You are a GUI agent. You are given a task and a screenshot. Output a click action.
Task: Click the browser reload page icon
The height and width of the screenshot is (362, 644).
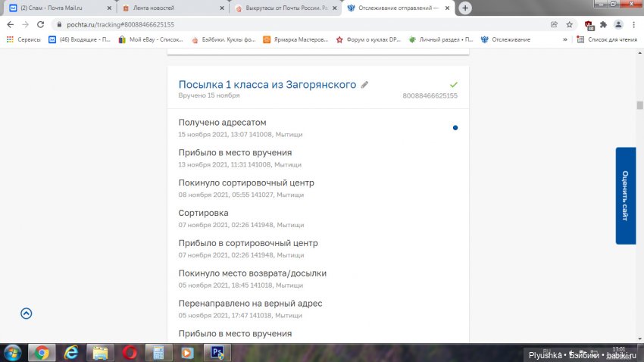(41, 24)
